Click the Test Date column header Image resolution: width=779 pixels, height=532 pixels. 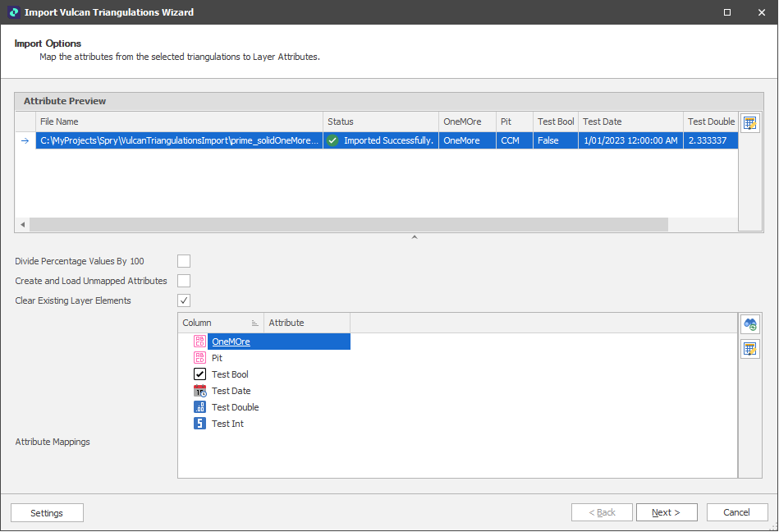[x=630, y=122]
